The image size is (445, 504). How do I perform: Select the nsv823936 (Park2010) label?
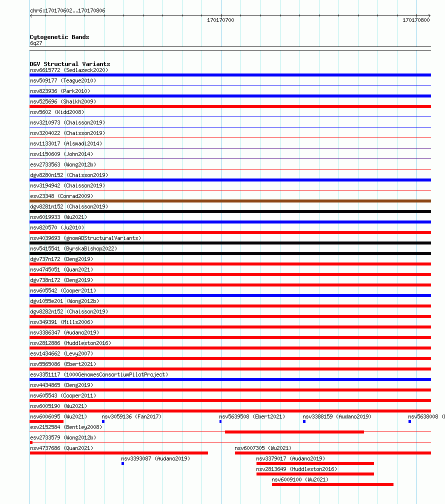[60, 91]
